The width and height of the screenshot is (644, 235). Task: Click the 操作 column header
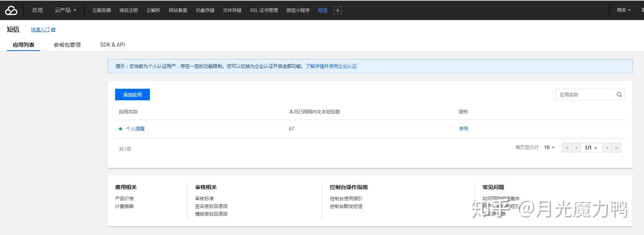click(x=464, y=112)
